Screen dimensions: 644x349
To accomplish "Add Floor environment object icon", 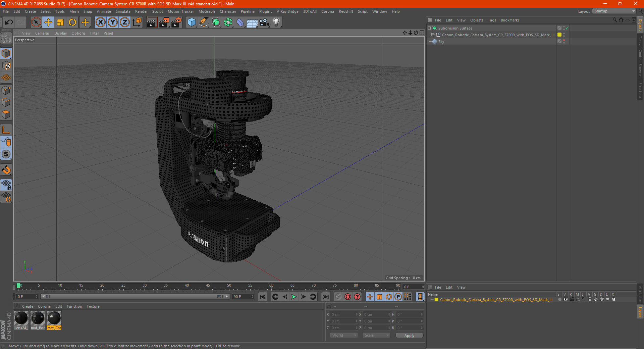I will (252, 22).
